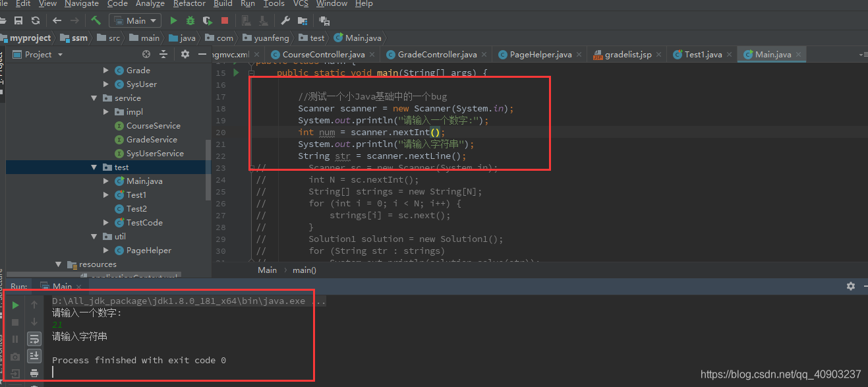868x387 pixels.
Task: Run the Main application with green play icon
Action: point(173,20)
